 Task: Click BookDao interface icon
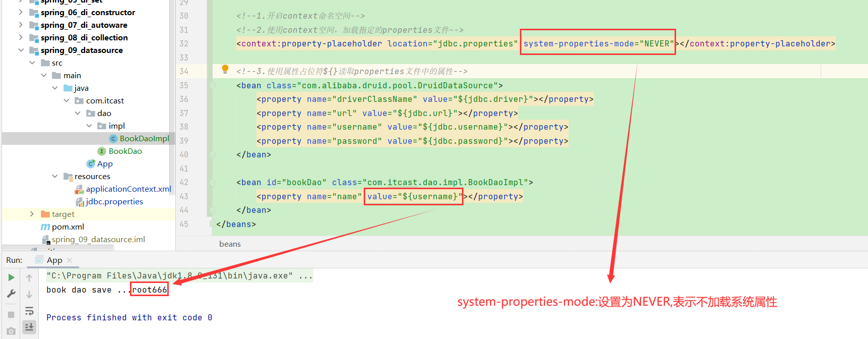pyautogui.click(x=102, y=151)
